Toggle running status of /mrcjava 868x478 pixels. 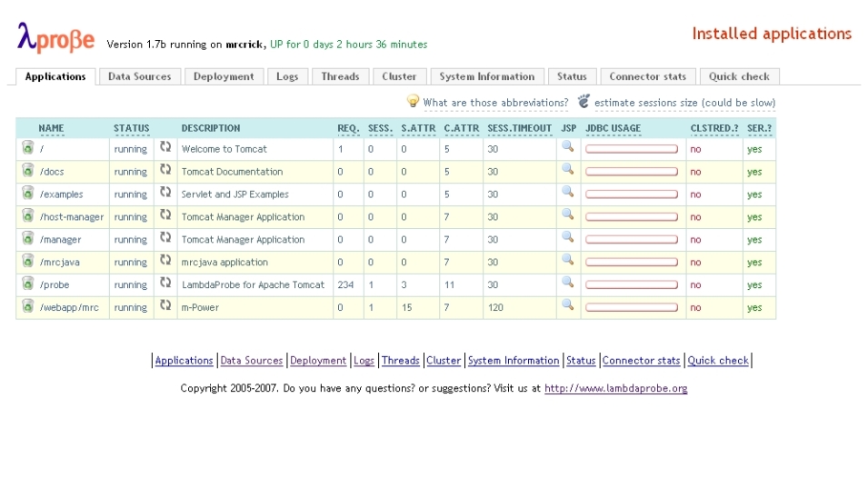(x=131, y=263)
